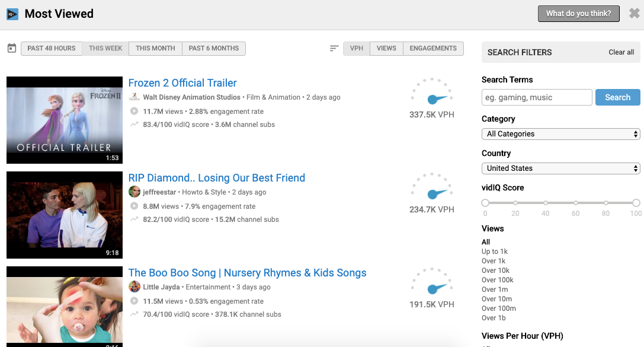
Task: Click the Frozen 2 VPH speedometer gauge
Action: tap(432, 93)
